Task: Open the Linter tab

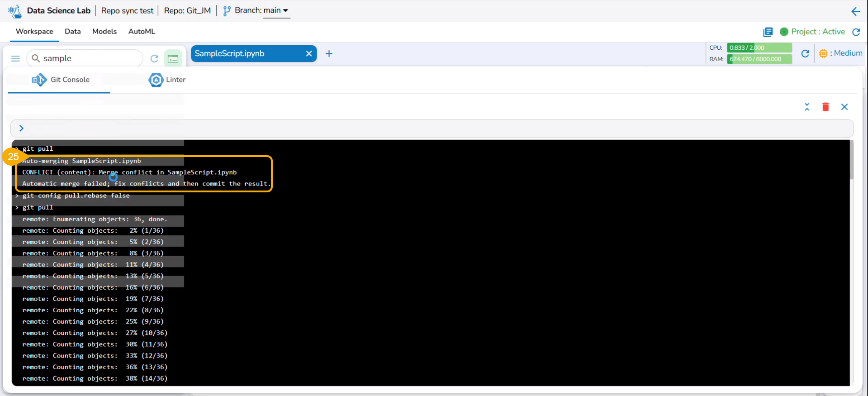Action: click(167, 80)
